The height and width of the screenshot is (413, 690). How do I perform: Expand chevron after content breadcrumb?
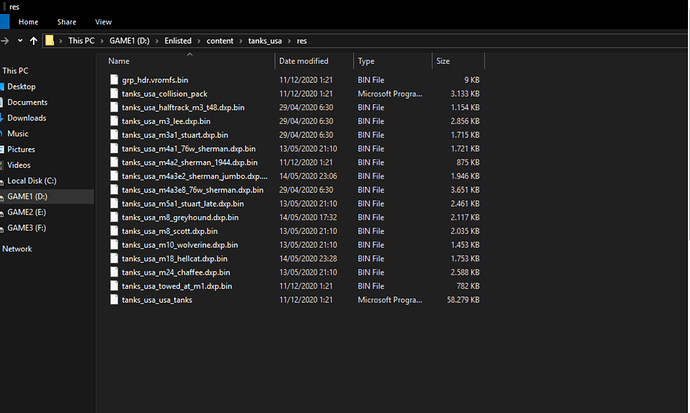pos(241,41)
